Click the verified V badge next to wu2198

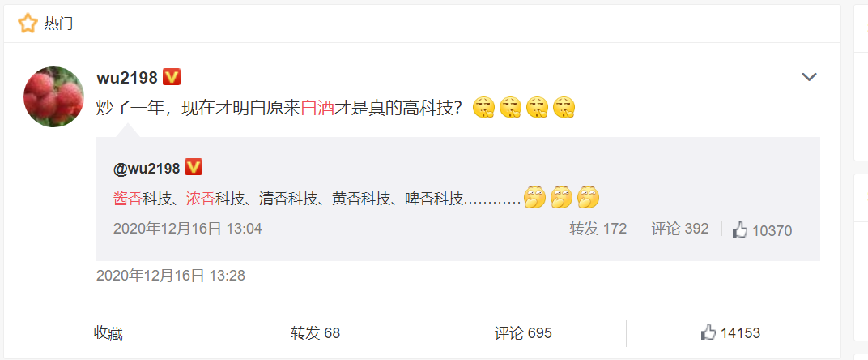[x=172, y=78]
